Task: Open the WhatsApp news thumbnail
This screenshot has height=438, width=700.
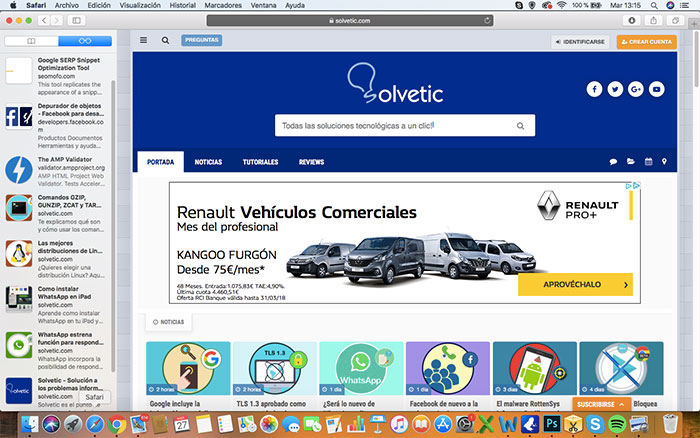Action: click(361, 368)
